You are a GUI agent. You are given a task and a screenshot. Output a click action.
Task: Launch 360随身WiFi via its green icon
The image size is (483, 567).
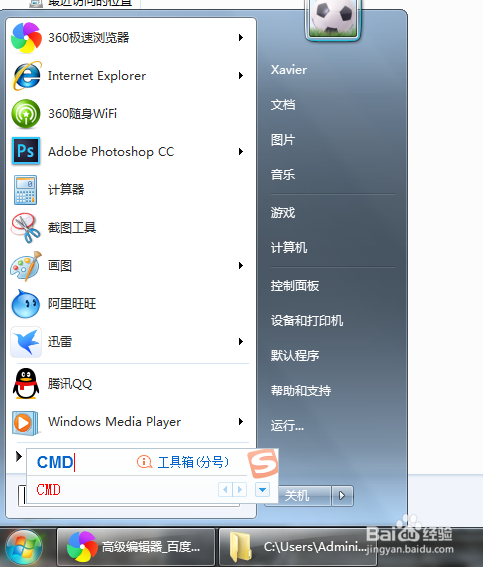point(26,114)
